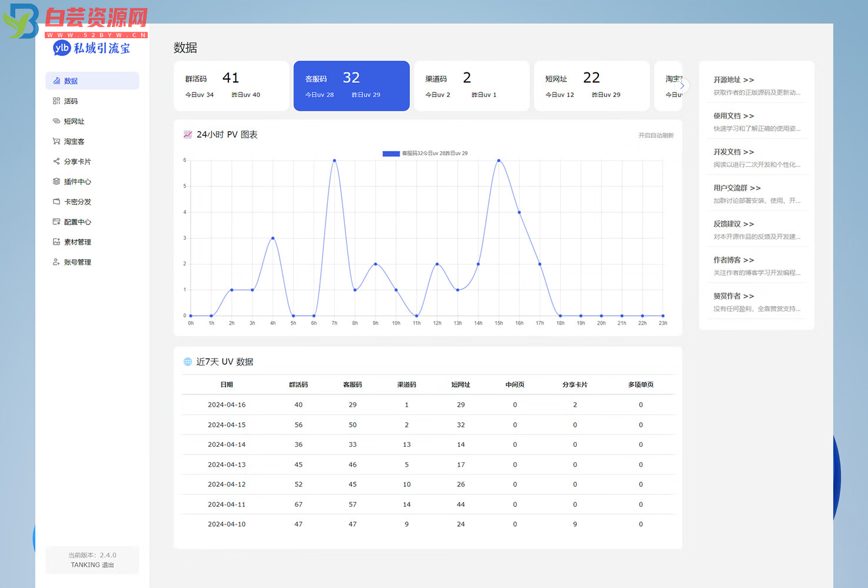Click the 数据 page heading

click(x=185, y=48)
